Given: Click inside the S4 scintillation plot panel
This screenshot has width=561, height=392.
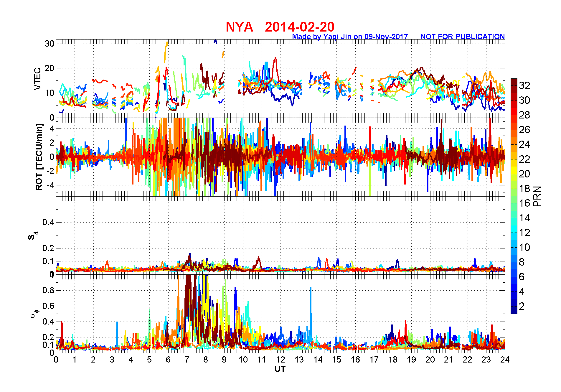Looking at the screenshot, I should click(x=280, y=235).
